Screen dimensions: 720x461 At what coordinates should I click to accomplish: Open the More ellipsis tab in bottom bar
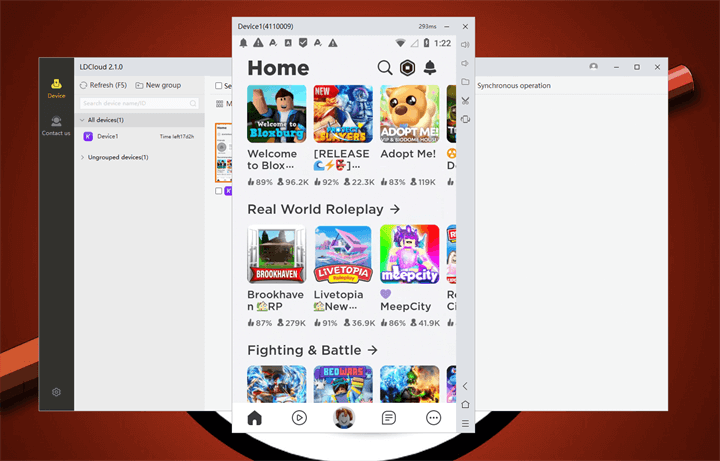coord(433,418)
